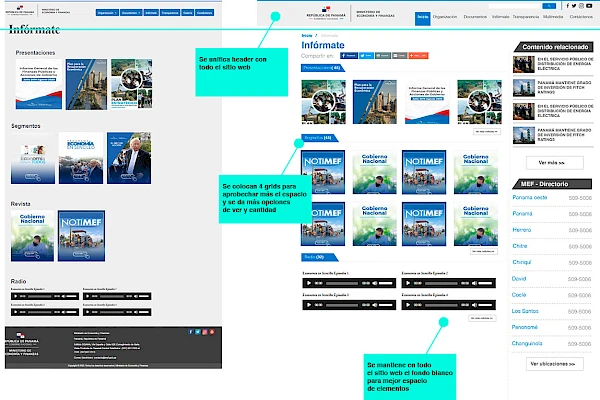This screenshot has width=600, height=400.
Task: Click the Ver más button
Action: pos(555,163)
